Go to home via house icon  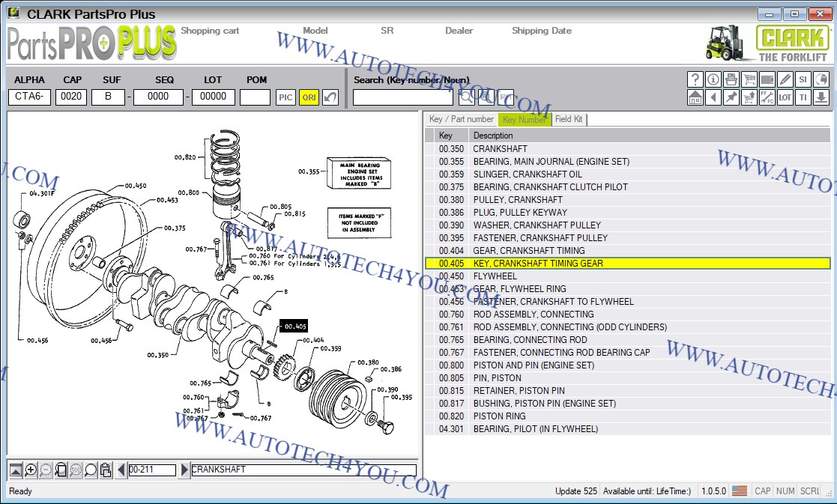point(695,97)
